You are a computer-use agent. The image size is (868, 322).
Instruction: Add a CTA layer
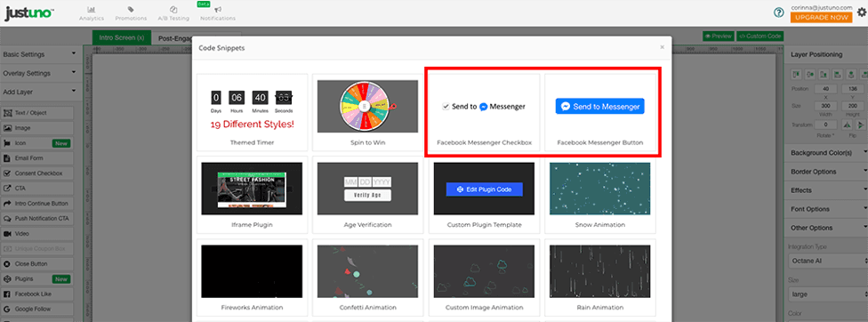pos(37,188)
